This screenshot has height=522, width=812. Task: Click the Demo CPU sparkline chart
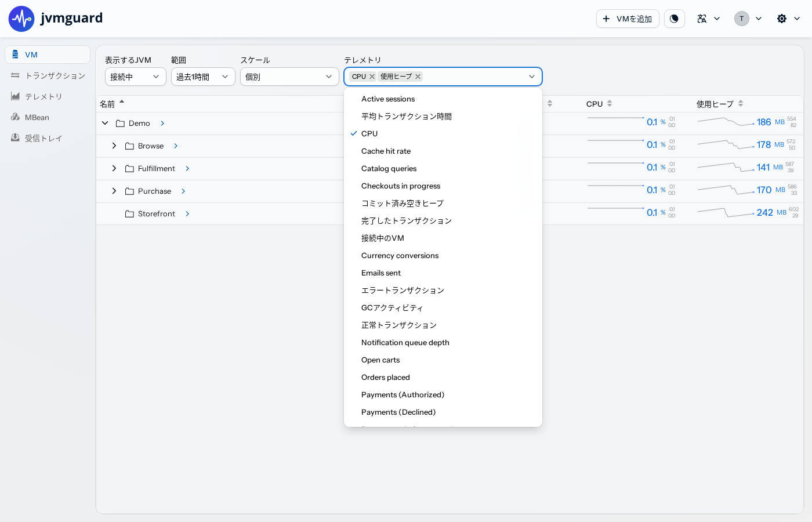(x=616, y=118)
